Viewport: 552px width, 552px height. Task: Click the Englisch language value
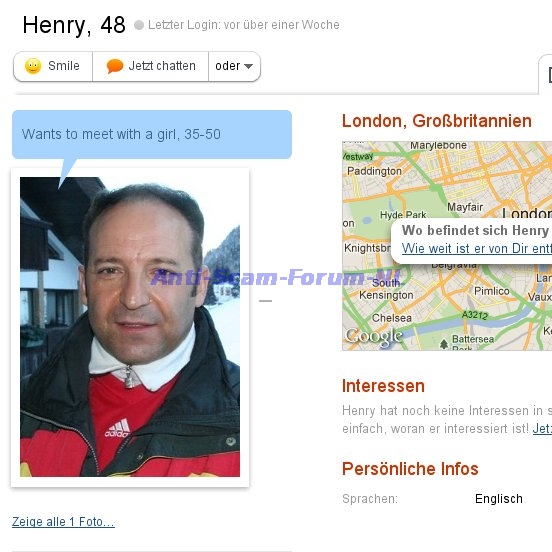click(x=498, y=499)
